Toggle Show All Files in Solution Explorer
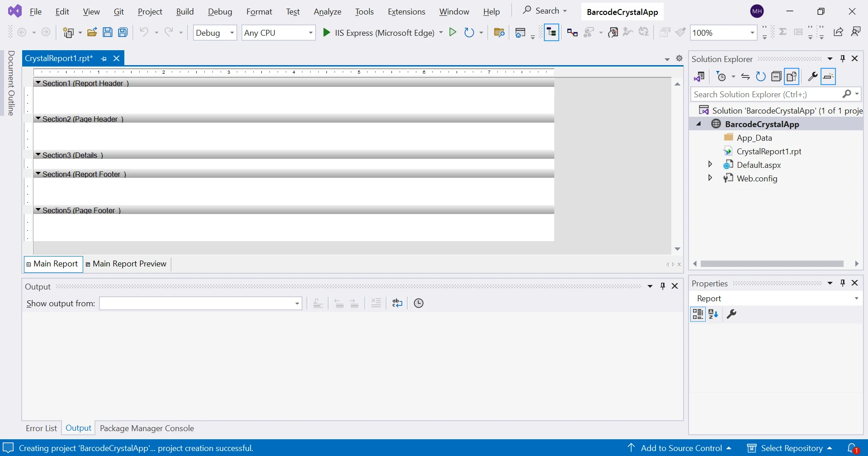 tap(792, 76)
